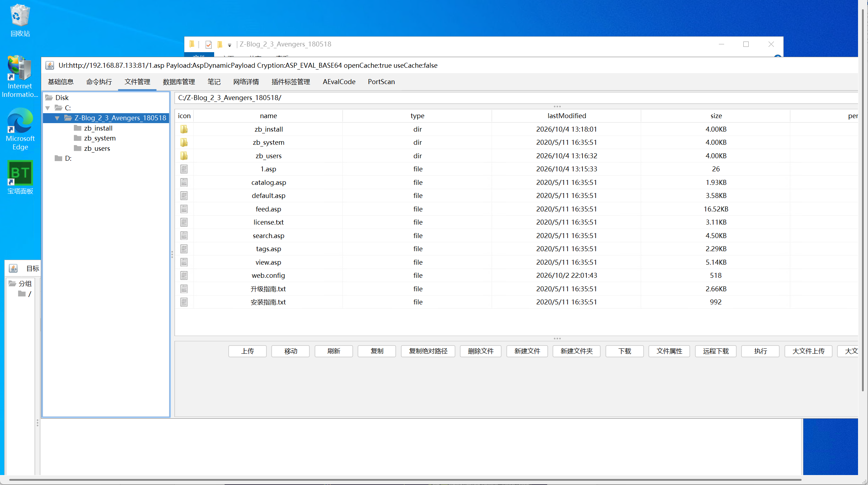This screenshot has height=485, width=868.
Task: Click the size column header
Action: tap(716, 116)
